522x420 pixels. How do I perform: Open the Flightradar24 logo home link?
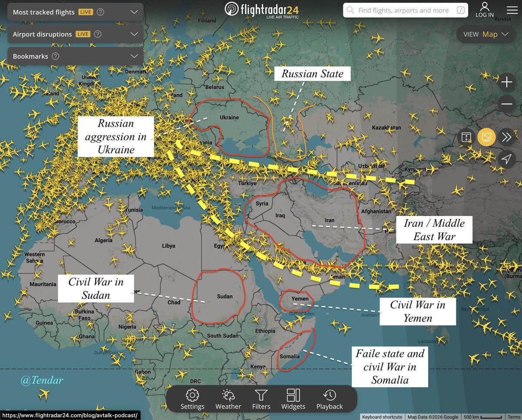point(261,10)
